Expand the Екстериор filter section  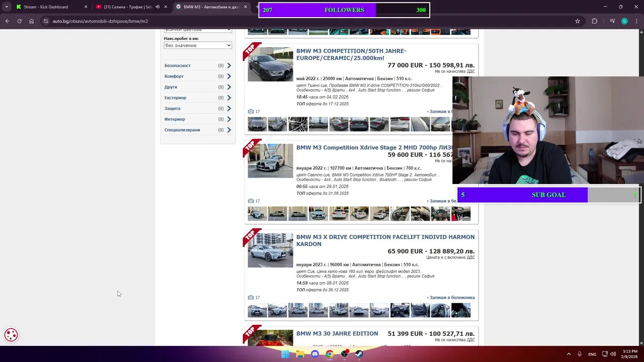[198, 98]
